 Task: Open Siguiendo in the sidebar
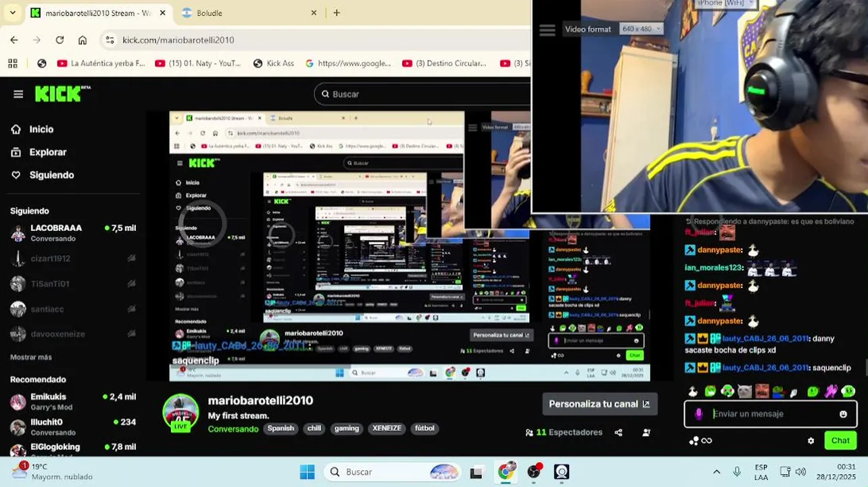coord(43,175)
